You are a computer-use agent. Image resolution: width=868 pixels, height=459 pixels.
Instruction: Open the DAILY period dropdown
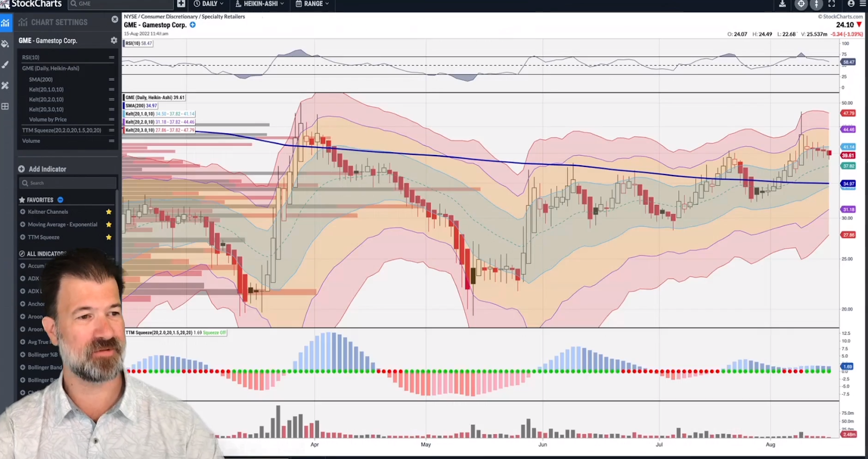pyautogui.click(x=209, y=4)
